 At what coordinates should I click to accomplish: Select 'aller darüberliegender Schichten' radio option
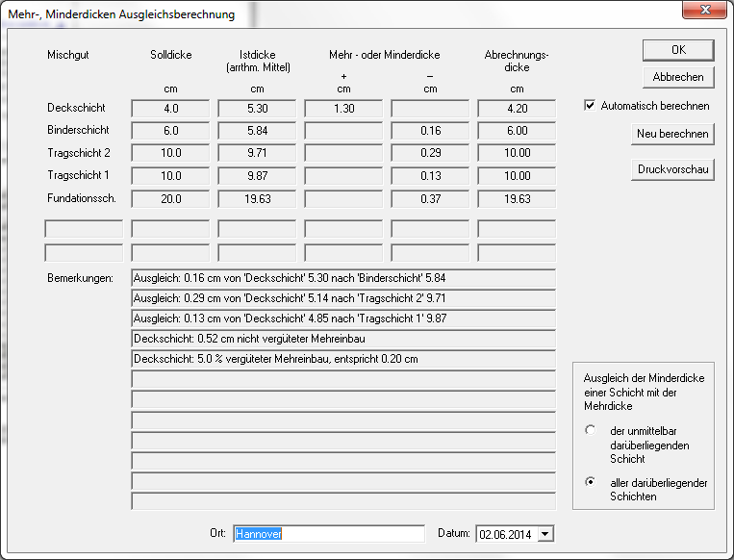click(591, 481)
